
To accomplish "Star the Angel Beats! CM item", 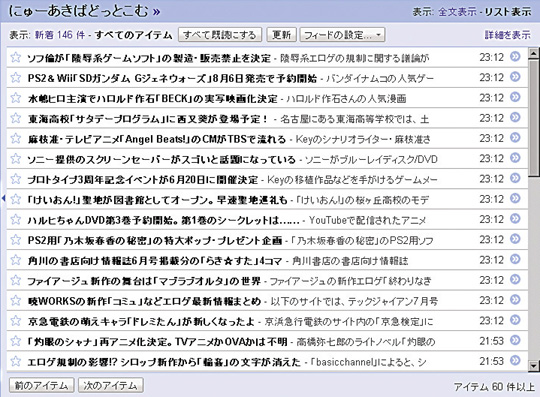I will pos(15,138).
